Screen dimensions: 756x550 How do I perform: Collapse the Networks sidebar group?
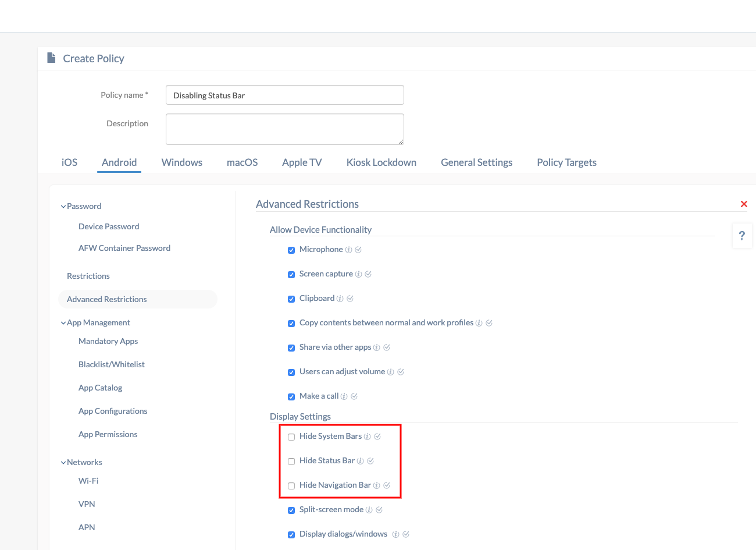tap(63, 463)
